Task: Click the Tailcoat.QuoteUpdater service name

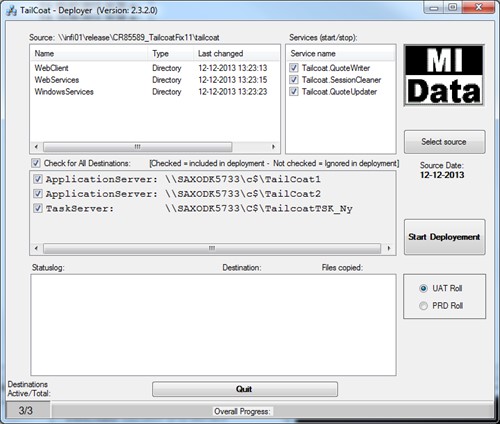Action: tap(339, 92)
